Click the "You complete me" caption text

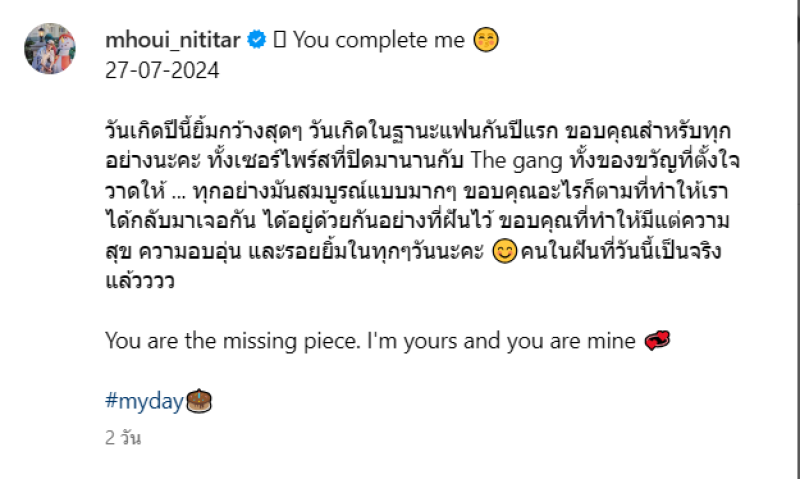pos(378,41)
